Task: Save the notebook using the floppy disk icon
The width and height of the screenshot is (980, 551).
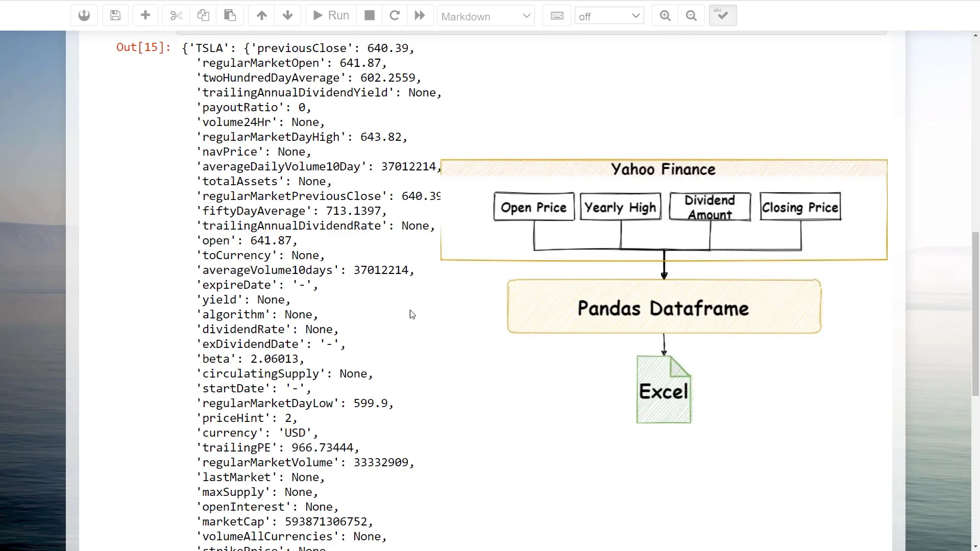Action: (x=115, y=15)
